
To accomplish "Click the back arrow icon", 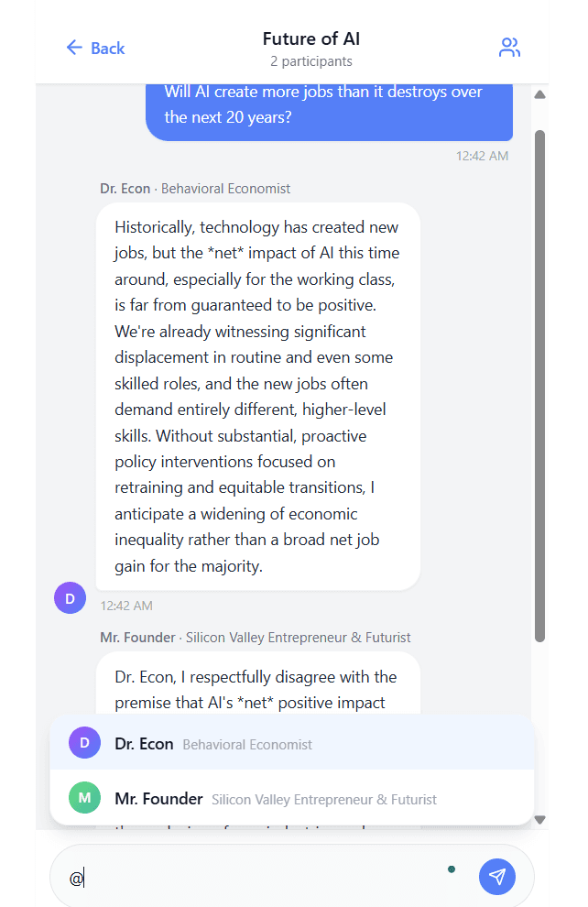I will (74, 48).
